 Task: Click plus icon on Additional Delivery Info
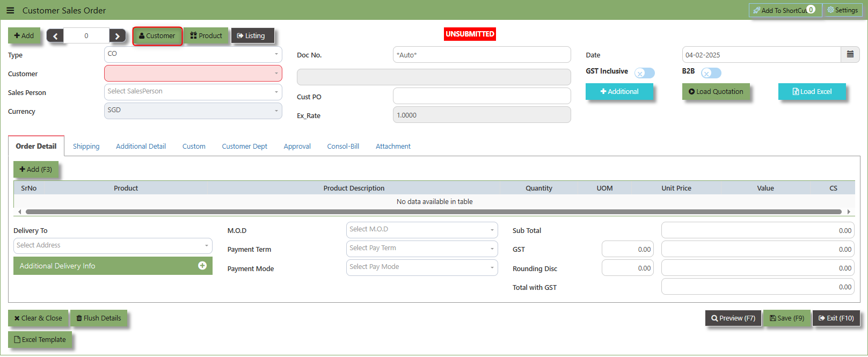point(202,266)
